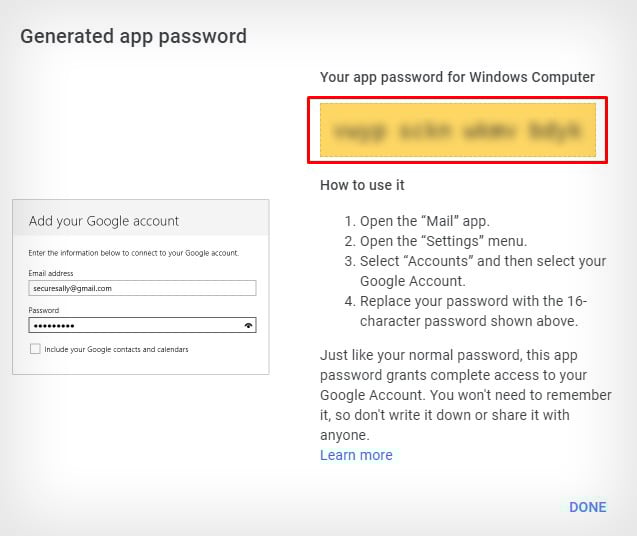Click the 'Include your Google contacts and calendars' label

[x=116, y=349]
